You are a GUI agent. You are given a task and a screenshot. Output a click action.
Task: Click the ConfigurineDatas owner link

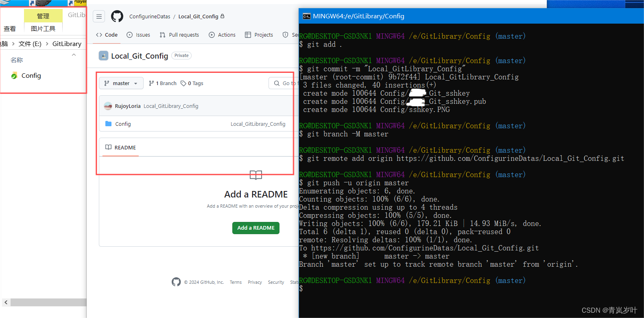[x=150, y=17]
